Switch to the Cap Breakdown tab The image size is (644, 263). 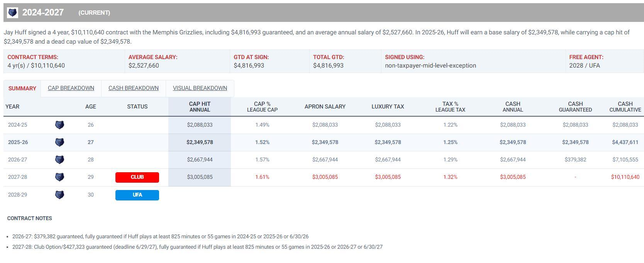point(71,88)
